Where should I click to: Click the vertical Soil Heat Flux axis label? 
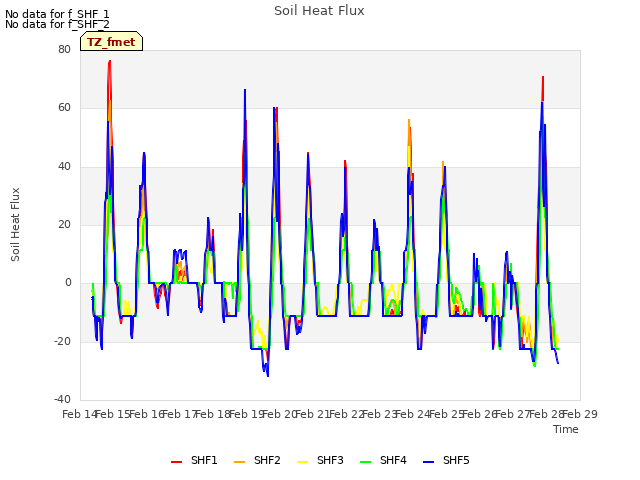(15, 224)
